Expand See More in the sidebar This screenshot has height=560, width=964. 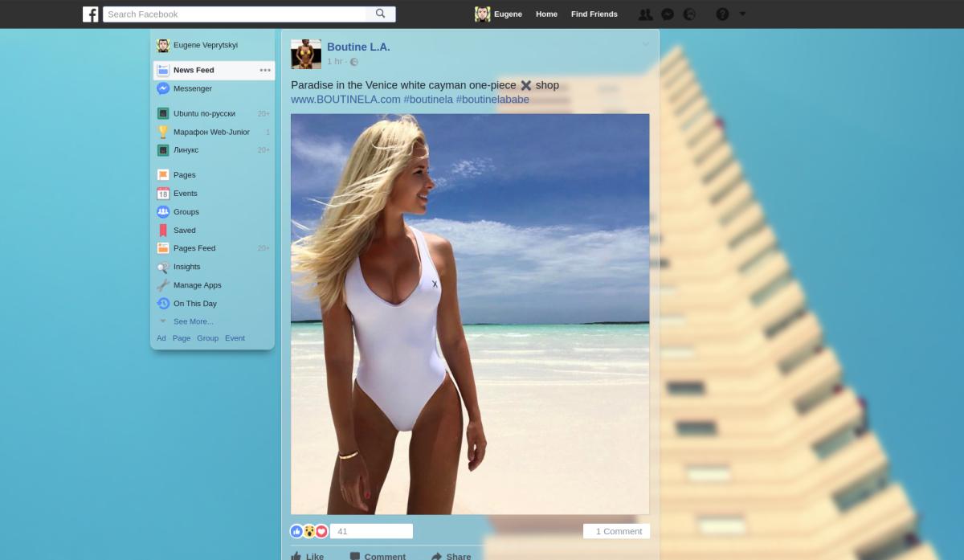pyautogui.click(x=193, y=321)
